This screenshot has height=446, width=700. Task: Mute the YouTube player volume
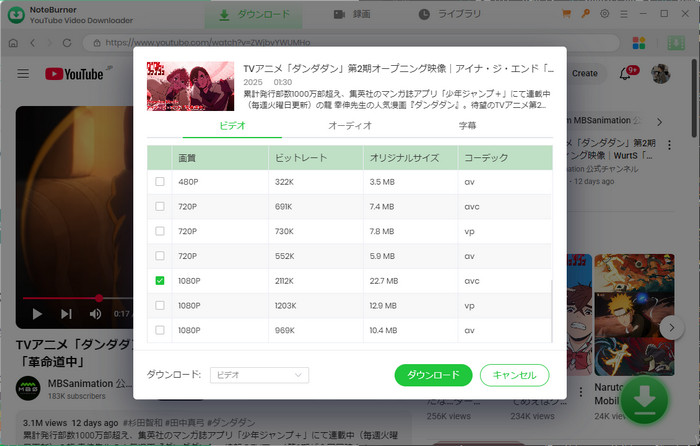point(95,314)
